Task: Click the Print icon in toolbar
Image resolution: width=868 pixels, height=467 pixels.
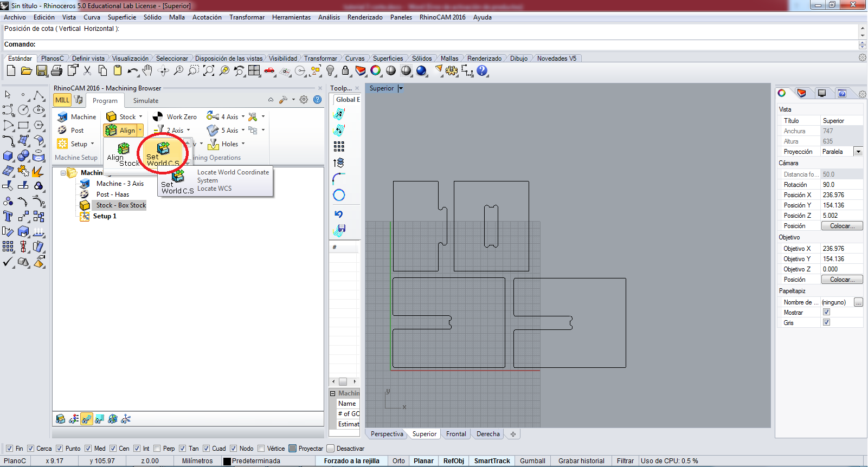Action: pos(57,71)
